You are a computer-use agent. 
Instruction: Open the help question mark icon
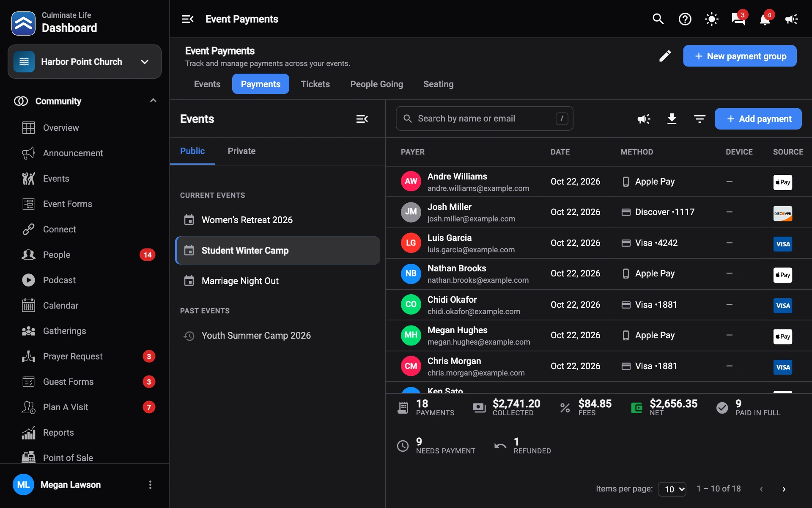point(685,19)
